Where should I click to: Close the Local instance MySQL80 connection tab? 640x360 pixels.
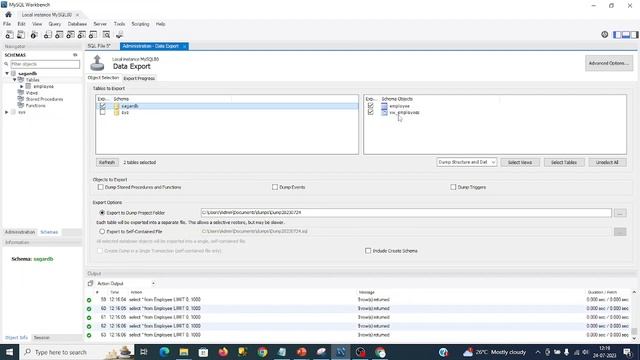tap(78, 15)
